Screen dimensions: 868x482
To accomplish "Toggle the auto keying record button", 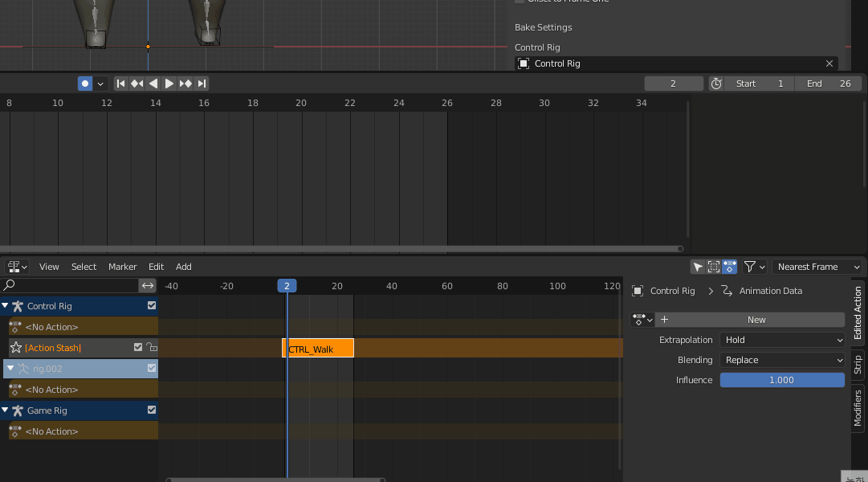I will tap(84, 84).
